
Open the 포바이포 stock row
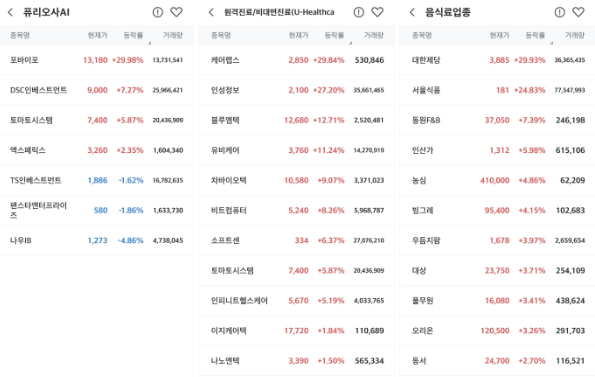97,60
